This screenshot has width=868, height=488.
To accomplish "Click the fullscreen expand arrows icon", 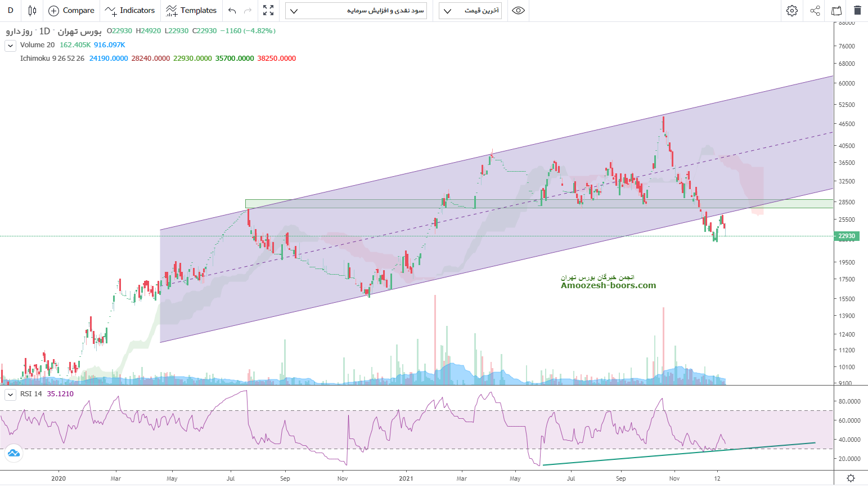I will (x=268, y=11).
